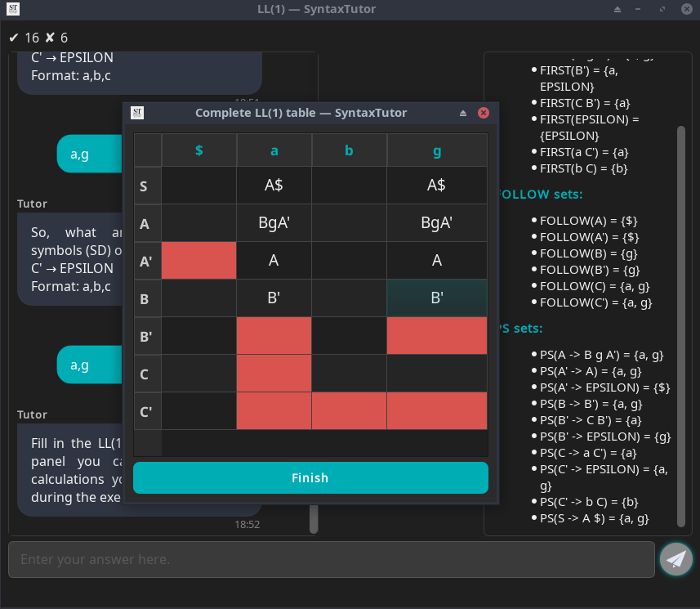Image resolution: width=700 pixels, height=609 pixels.
Task: Select the A' row header
Action: pyautogui.click(x=148, y=261)
